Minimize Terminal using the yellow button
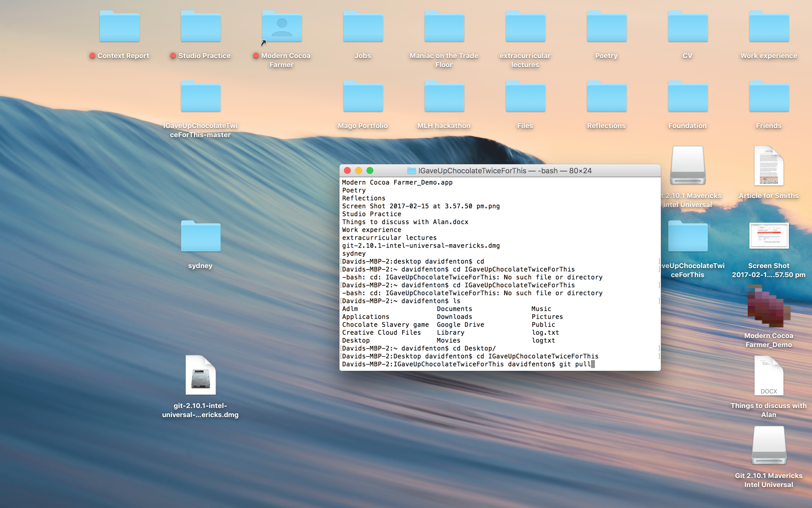 tap(359, 171)
